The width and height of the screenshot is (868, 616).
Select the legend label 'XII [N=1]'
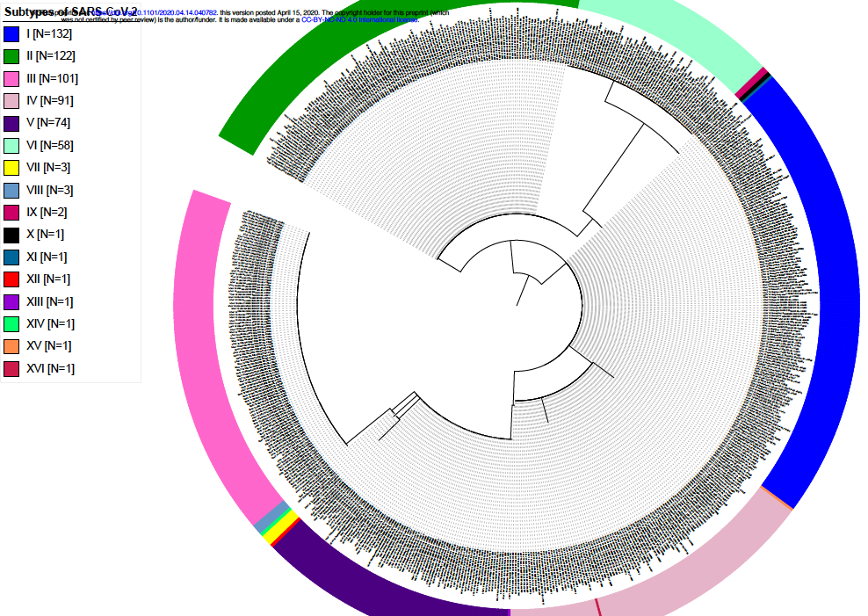(x=48, y=279)
